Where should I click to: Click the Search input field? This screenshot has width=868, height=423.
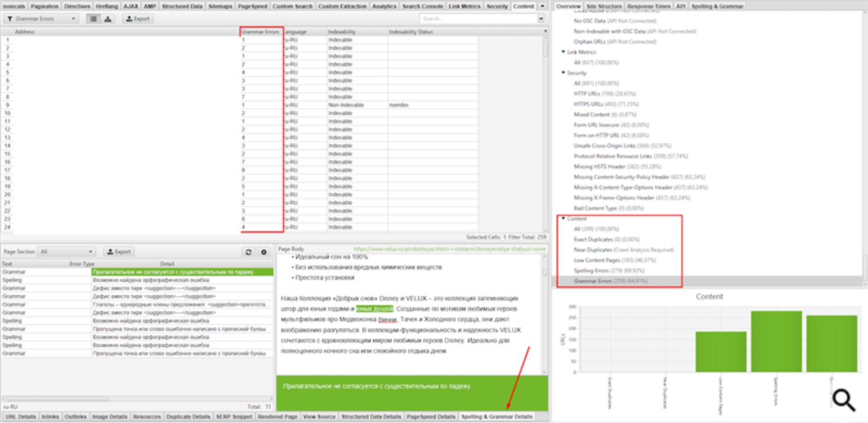click(477, 19)
